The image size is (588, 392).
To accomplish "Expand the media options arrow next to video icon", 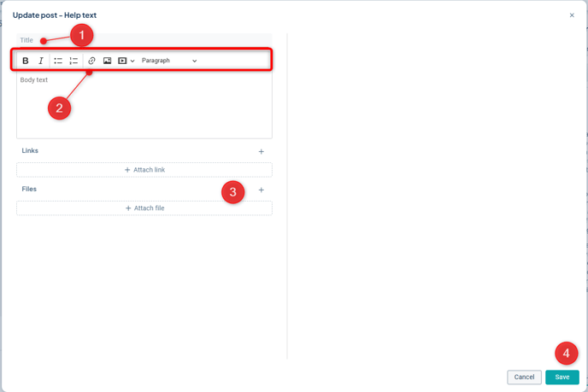I will (132, 61).
